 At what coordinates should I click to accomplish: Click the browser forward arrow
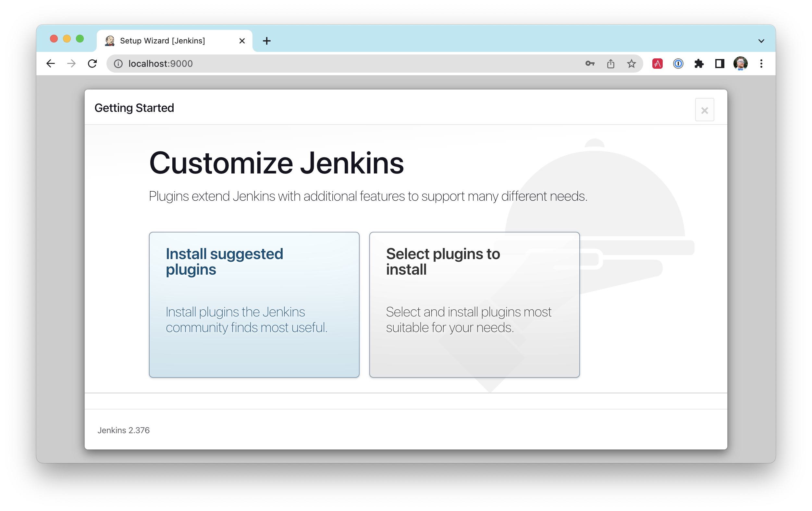pos(71,63)
